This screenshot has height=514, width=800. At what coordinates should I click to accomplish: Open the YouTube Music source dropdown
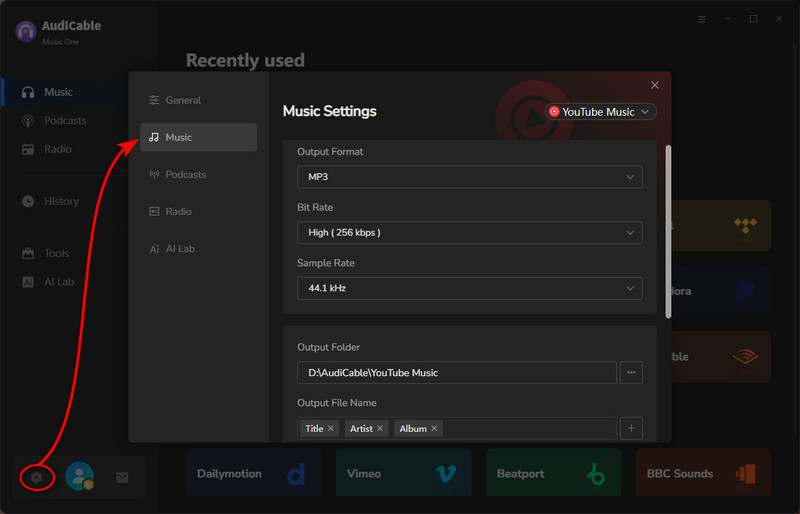tap(601, 112)
